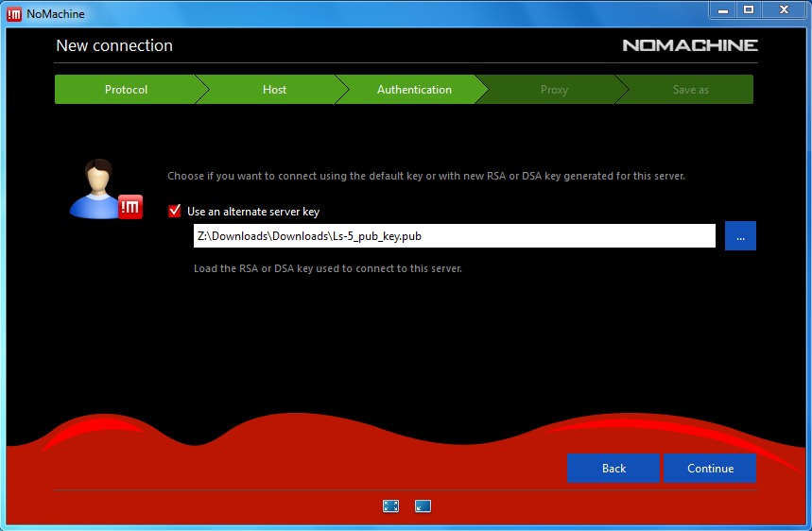Go to the Protocol step
Viewport: 812px width, 531px height.
[126, 90]
